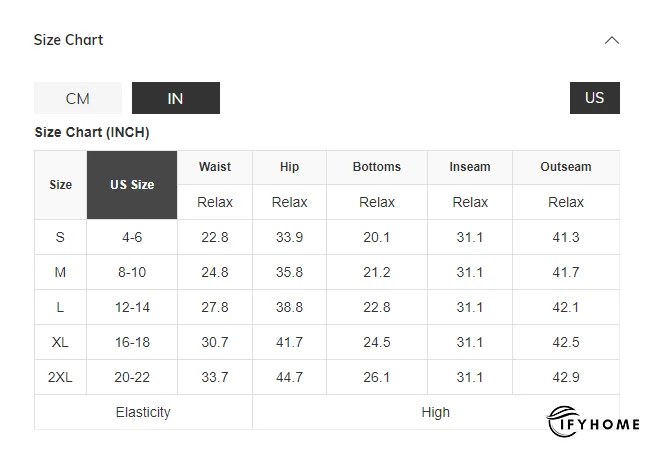Click the Inseam column header
Image resolution: width=659 pixels, height=451 pixels.
point(470,167)
